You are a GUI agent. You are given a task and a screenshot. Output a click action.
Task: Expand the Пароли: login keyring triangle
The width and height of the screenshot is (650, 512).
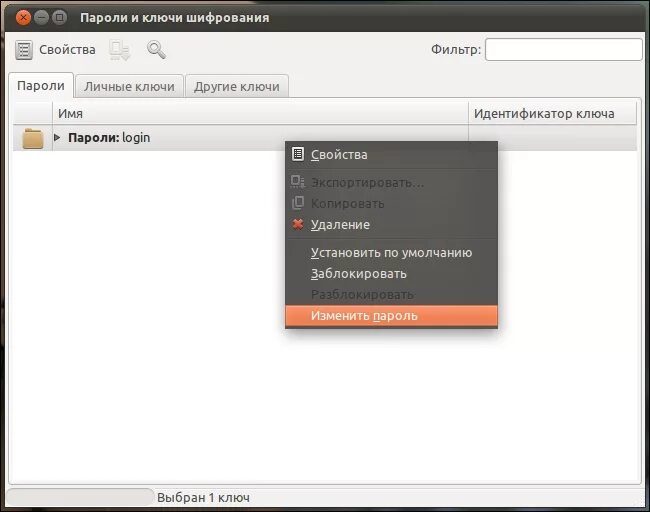pos(57,137)
